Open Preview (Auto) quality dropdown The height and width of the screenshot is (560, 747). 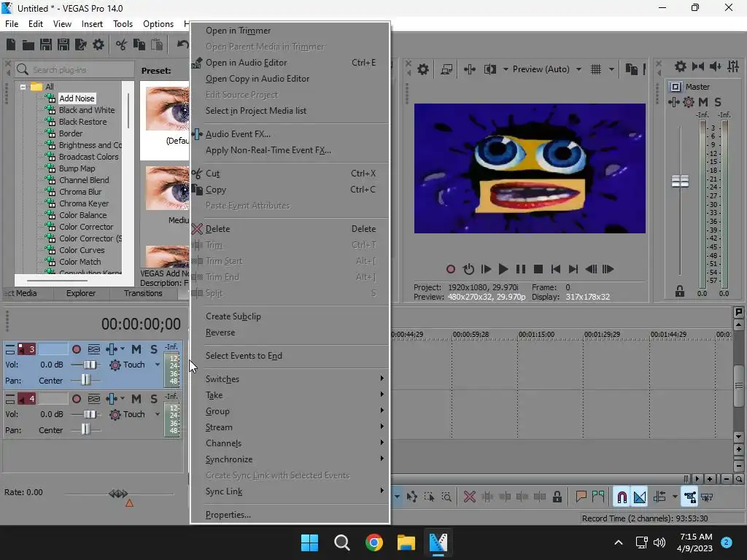coord(578,69)
